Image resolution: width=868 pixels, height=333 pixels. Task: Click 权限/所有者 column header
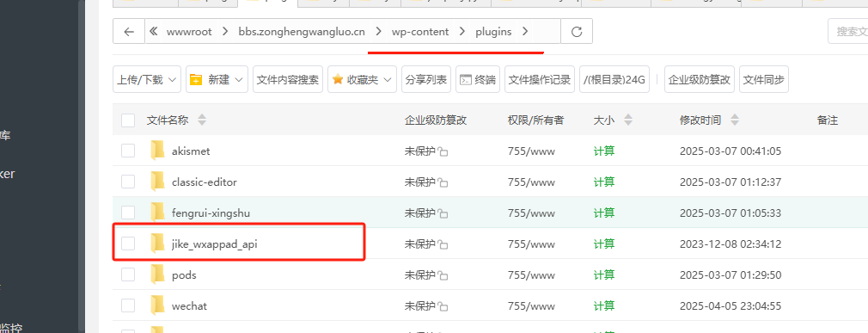536,120
